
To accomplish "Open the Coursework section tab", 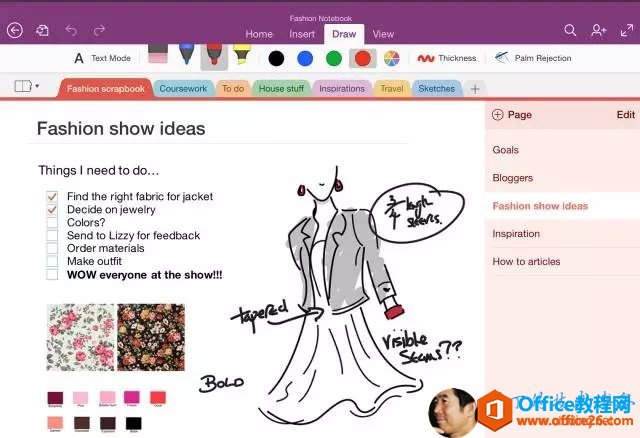I will pyautogui.click(x=183, y=89).
